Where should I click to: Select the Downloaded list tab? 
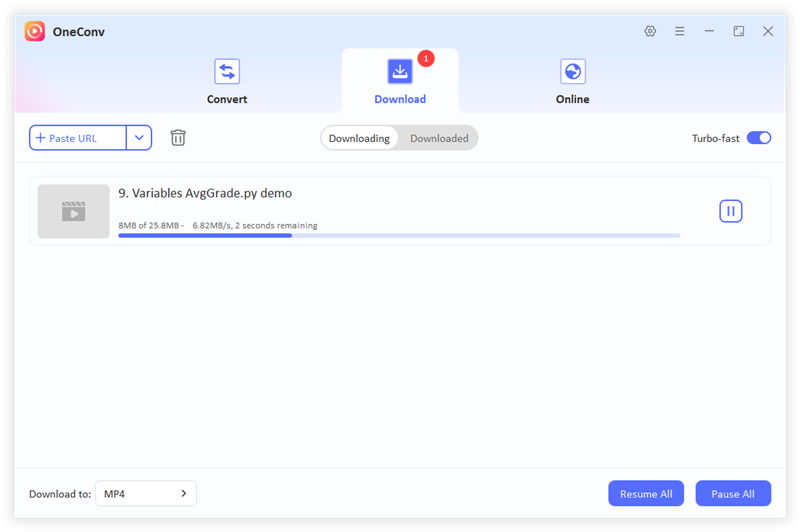pyautogui.click(x=439, y=138)
